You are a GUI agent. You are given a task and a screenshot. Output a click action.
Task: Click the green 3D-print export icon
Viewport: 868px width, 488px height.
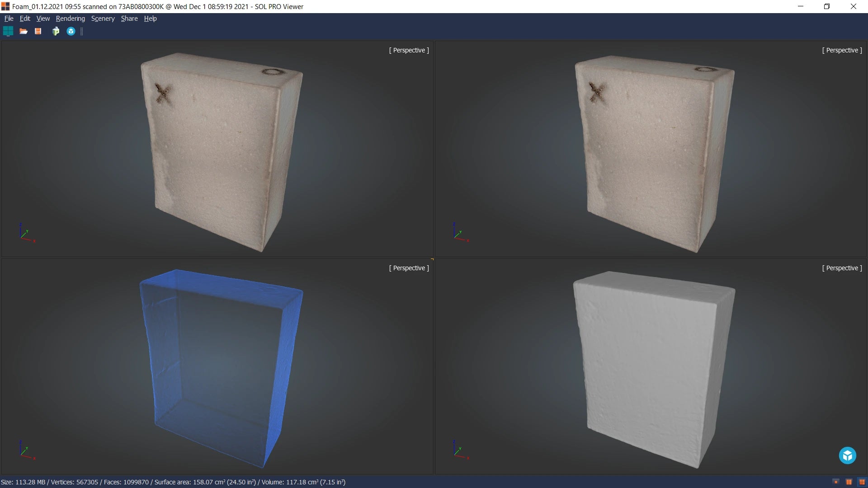coord(56,31)
